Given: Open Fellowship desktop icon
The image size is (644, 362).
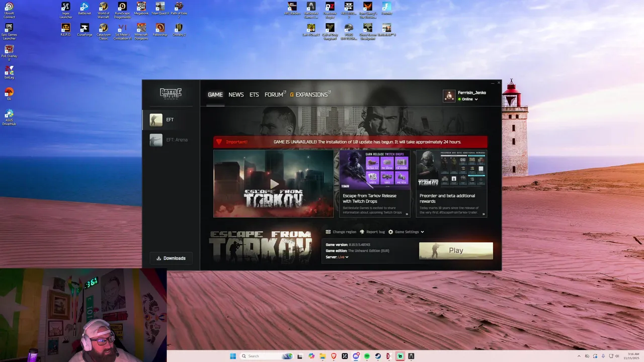Looking at the screenshot, I should (x=160, y=30).
